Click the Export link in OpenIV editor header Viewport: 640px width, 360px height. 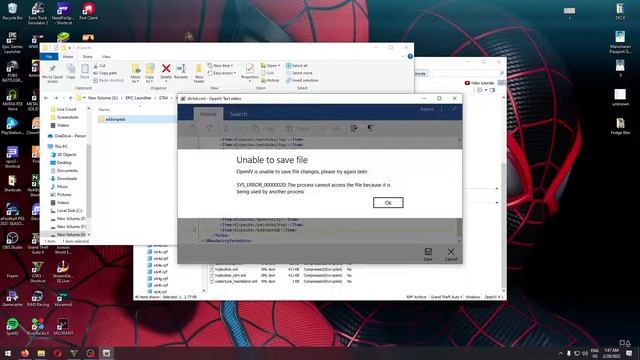tap(427, 109)
